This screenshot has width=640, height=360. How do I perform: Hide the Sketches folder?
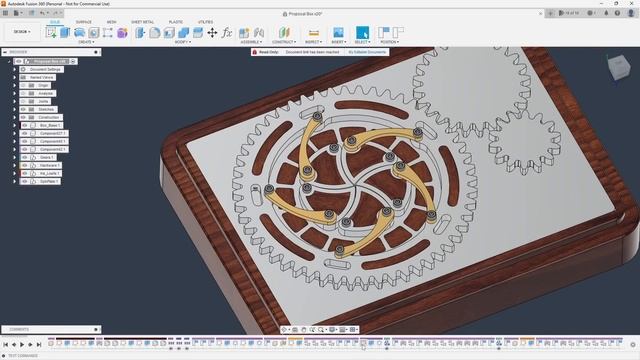[23, 109]
